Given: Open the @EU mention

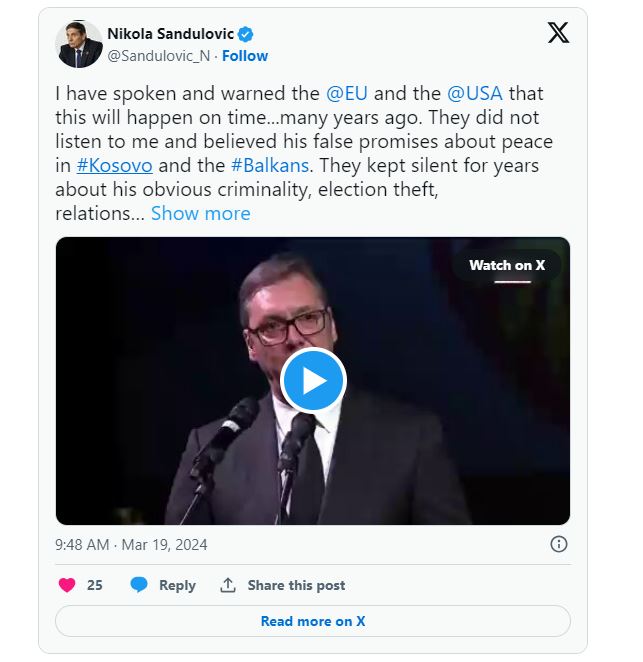Looking at the screenshot, I should tap(347, 94).
